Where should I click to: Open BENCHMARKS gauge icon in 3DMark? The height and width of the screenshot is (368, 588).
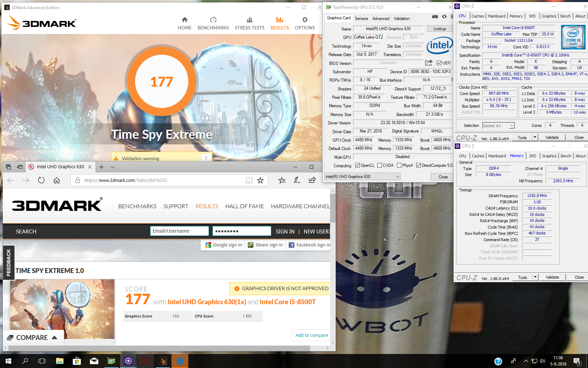tap(213, 20)
